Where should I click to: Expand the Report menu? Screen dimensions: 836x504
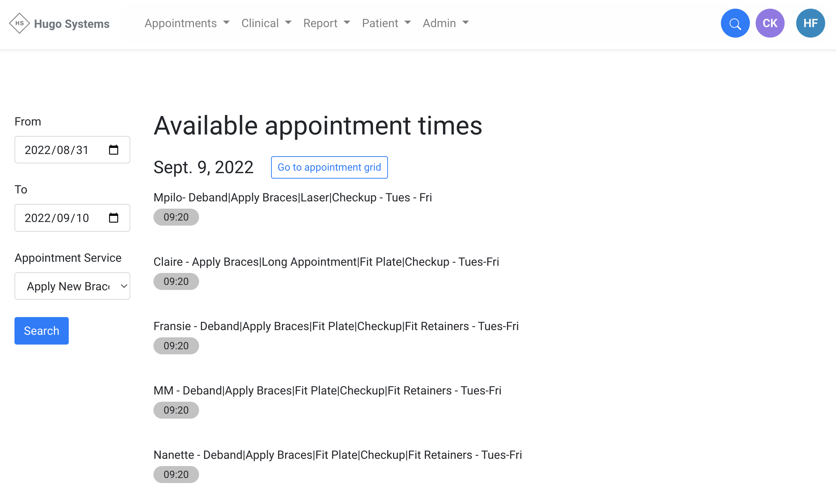tap(326, 24)
